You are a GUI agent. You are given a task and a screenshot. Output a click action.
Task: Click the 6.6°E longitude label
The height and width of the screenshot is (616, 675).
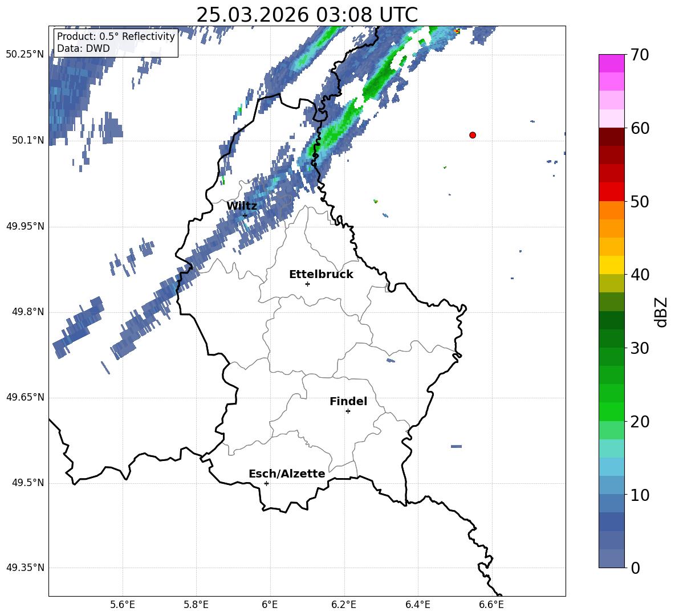[491, 605]
